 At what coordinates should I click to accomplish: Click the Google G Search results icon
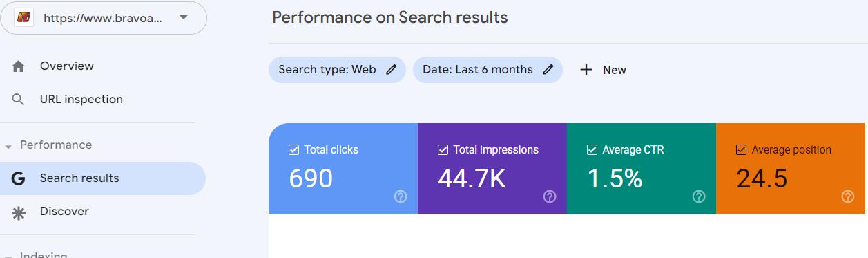[19, 178]
